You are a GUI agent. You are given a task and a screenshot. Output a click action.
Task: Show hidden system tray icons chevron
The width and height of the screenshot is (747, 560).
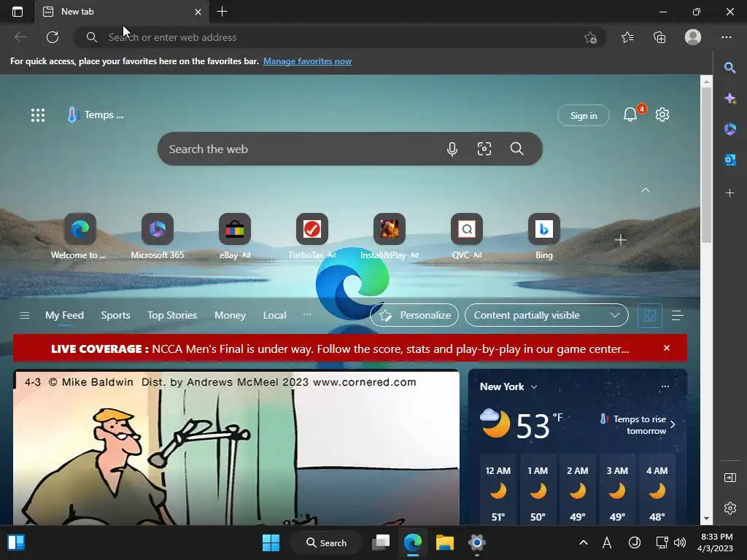point(583,542)
